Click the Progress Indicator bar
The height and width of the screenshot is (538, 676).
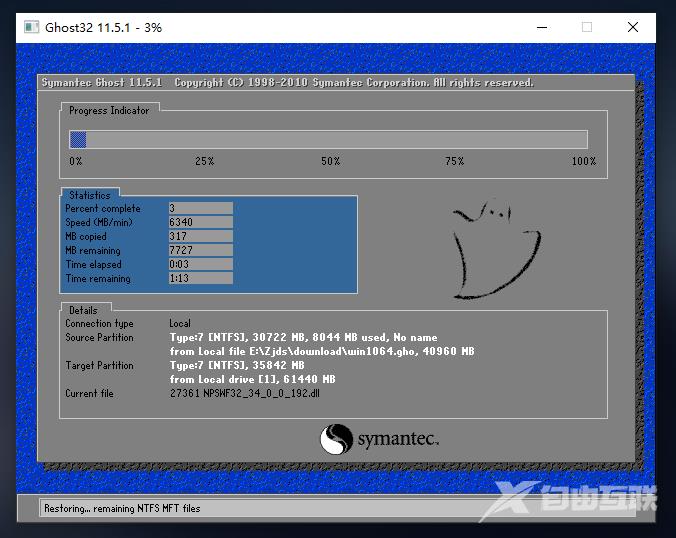[x=328, y=140]
